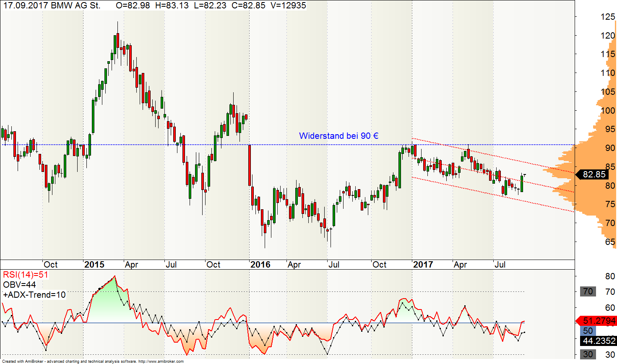This screenshot has width=617, height=364.
Task: Click the grey 70 overbought level marker
Action: coord(588,291)
